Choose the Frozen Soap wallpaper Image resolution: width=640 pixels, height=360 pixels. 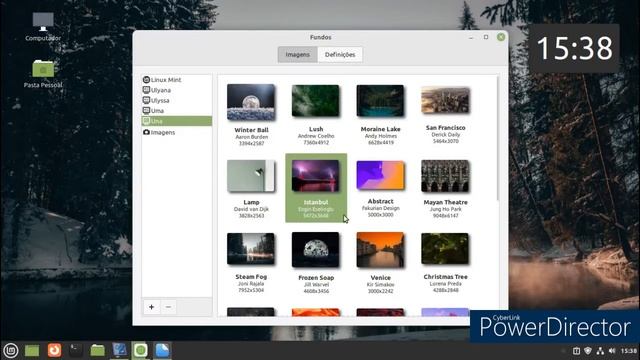click(316, 262)
